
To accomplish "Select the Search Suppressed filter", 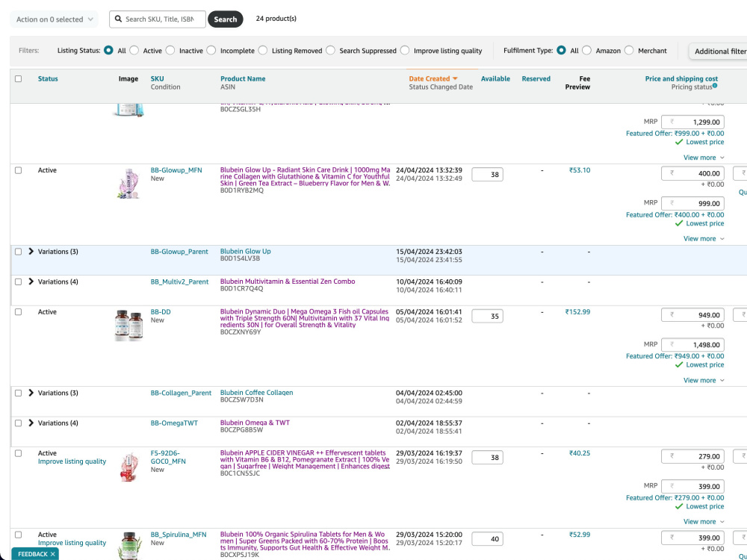I will 330,50.
